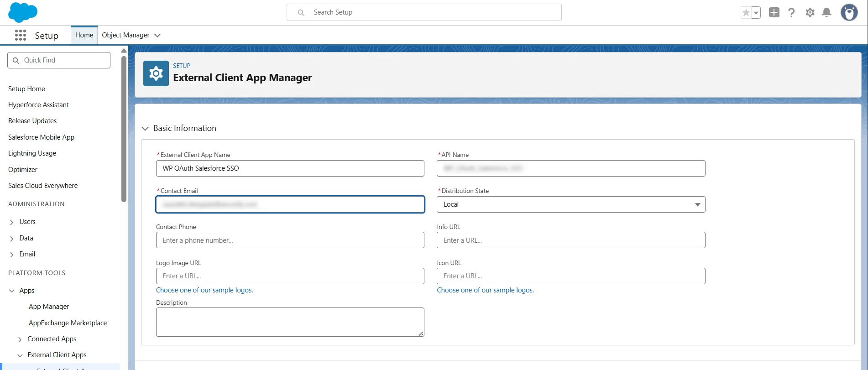Collapse the External Client Apps node
The width and height of the screenshot is (868, 370).
coord(20,355)
